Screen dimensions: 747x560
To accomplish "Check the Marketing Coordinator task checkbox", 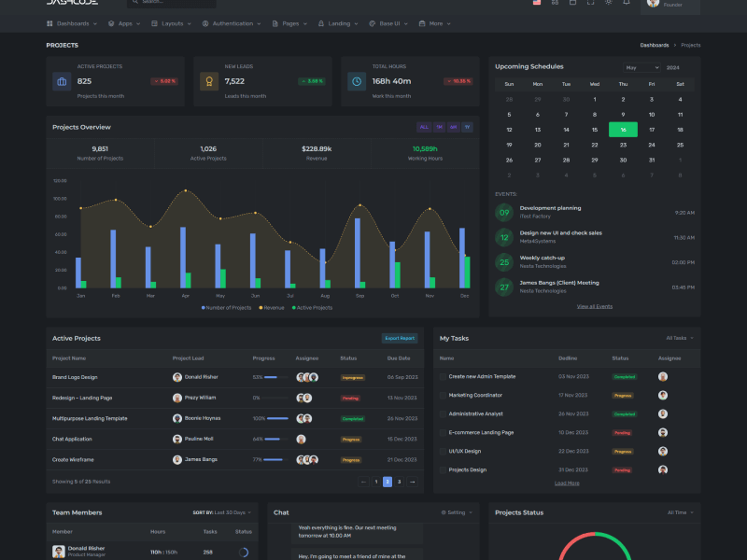I will [x=444, y=395].
